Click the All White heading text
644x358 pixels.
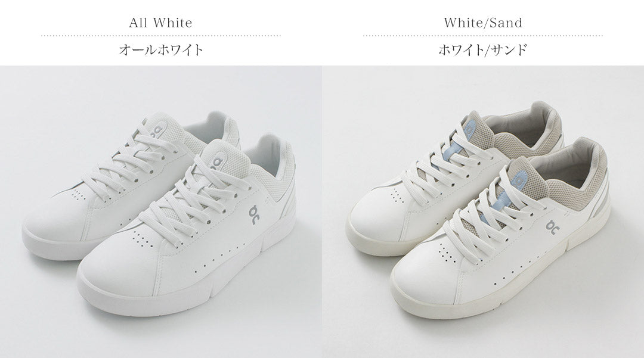(x=160, y=23)
